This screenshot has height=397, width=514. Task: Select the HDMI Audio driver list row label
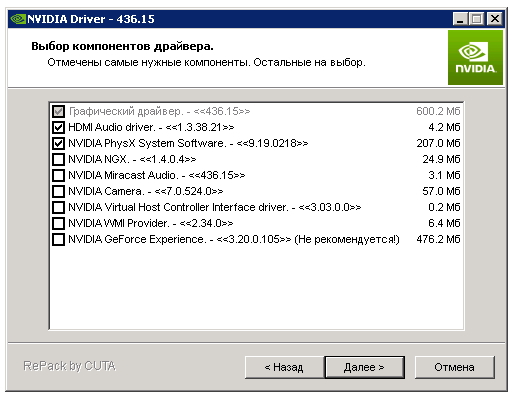point(151,127)
